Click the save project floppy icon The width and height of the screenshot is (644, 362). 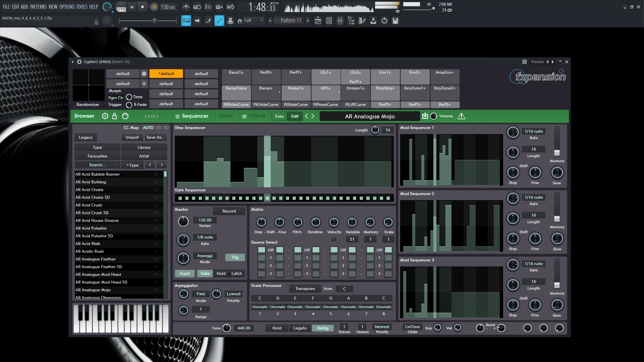[x=395, y=21]
